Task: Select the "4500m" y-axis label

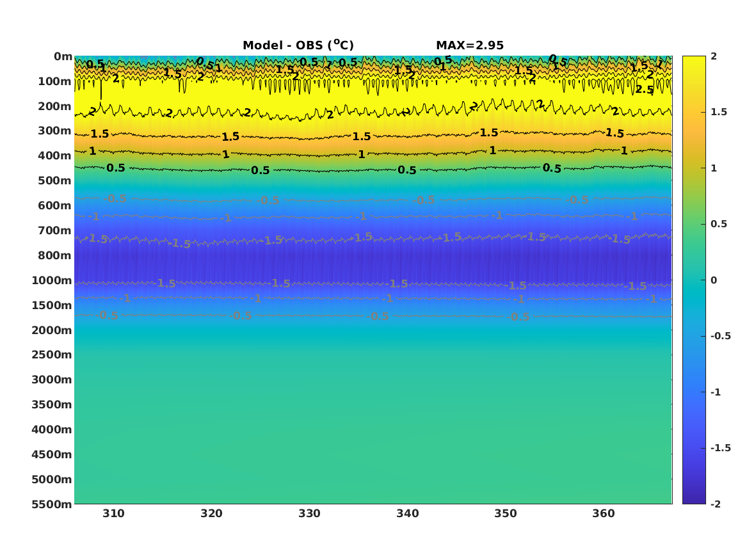Action: tap(52, 455)
